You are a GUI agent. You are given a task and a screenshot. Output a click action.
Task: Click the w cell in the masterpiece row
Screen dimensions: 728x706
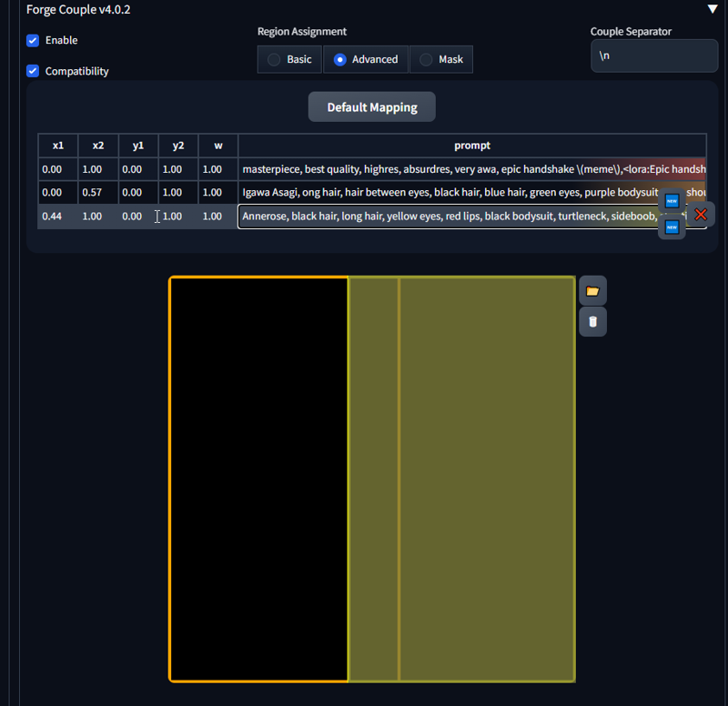tap(218, 169)
